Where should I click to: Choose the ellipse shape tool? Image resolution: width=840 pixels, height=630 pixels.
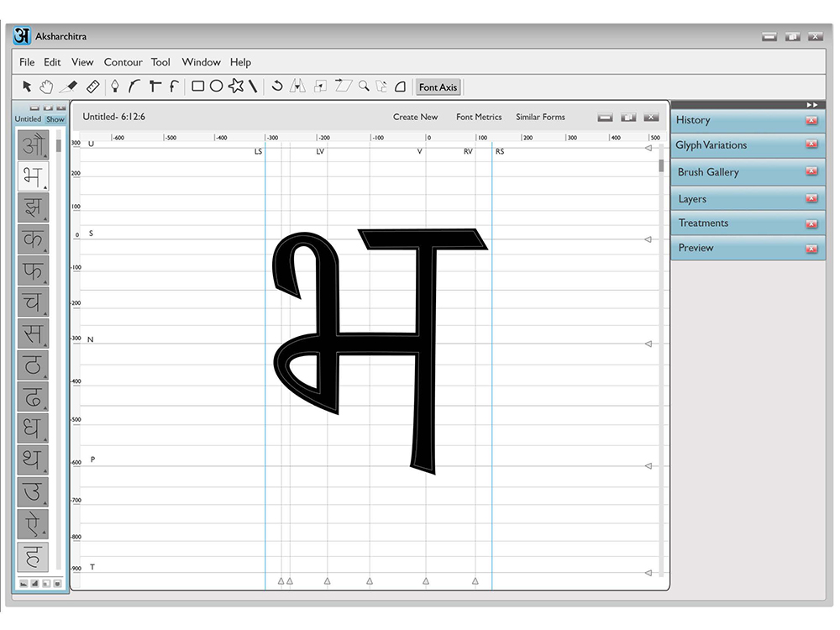[x=217, y=87]
